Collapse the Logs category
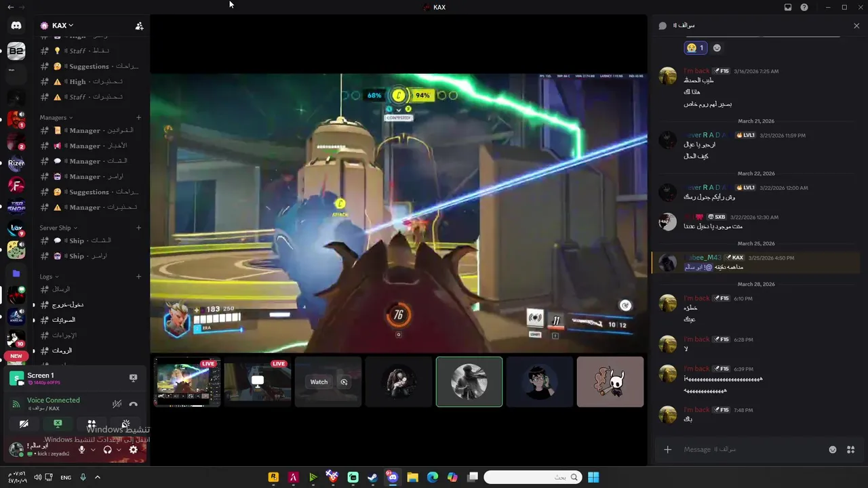The width and height of the screenshot is (868, 488). 49,277
